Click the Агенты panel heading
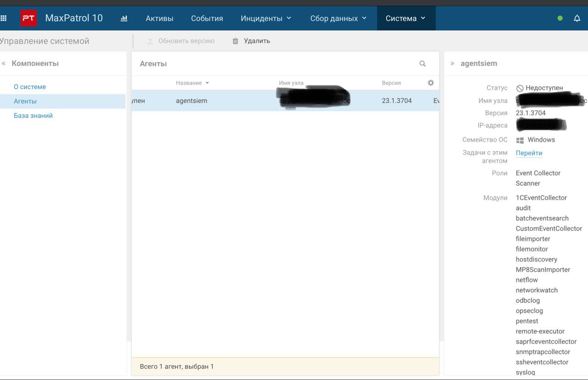 point(153,64)
